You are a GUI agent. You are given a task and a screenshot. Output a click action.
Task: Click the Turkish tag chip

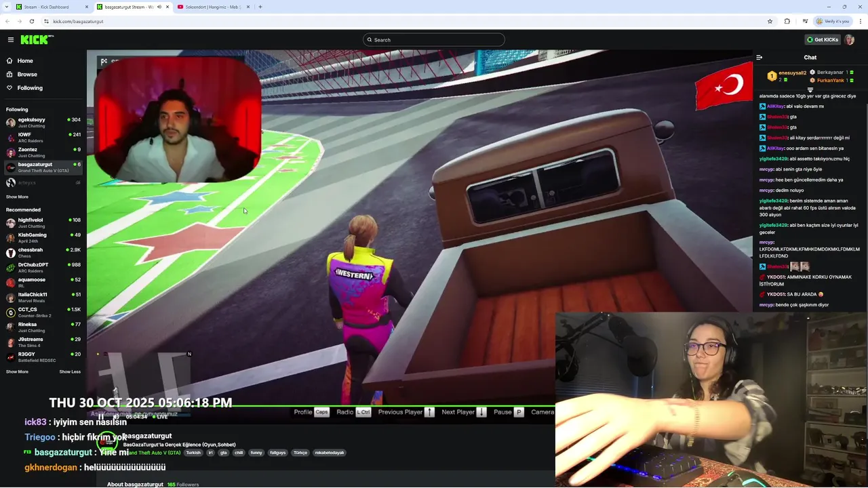[193, 453]
